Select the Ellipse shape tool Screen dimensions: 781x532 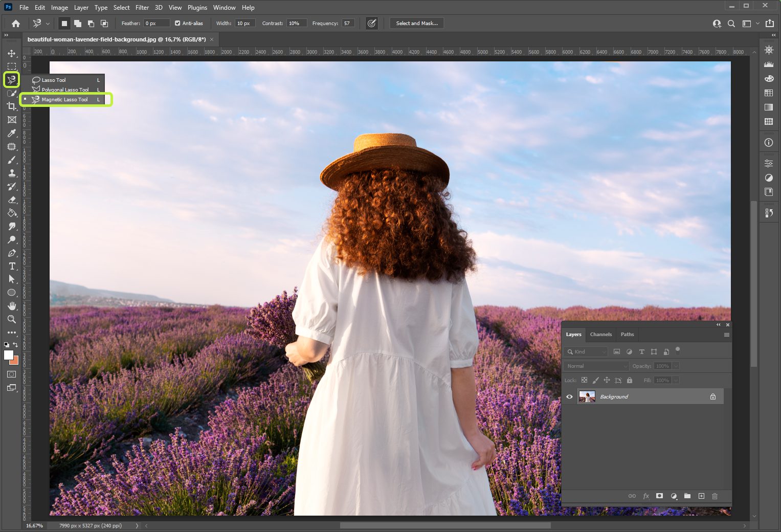[x=12, y=293]
